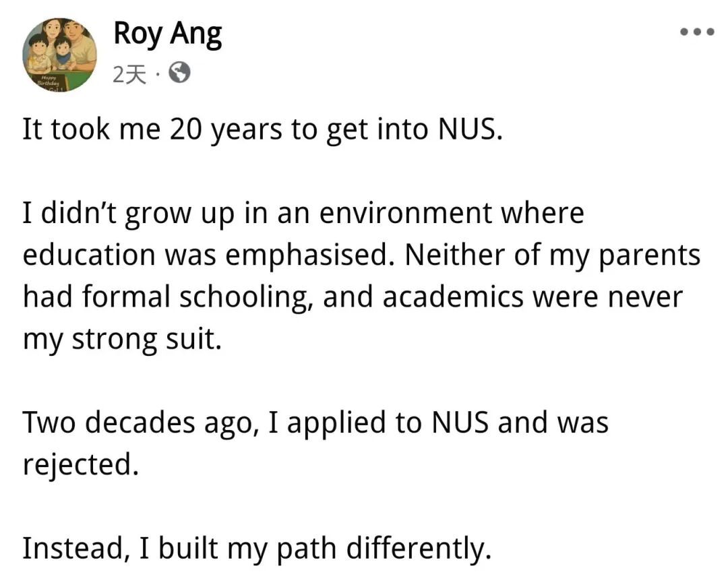Click the line starting "Two decades ago"
This screenshot has height=587, width=728.
tap(315, 423)
